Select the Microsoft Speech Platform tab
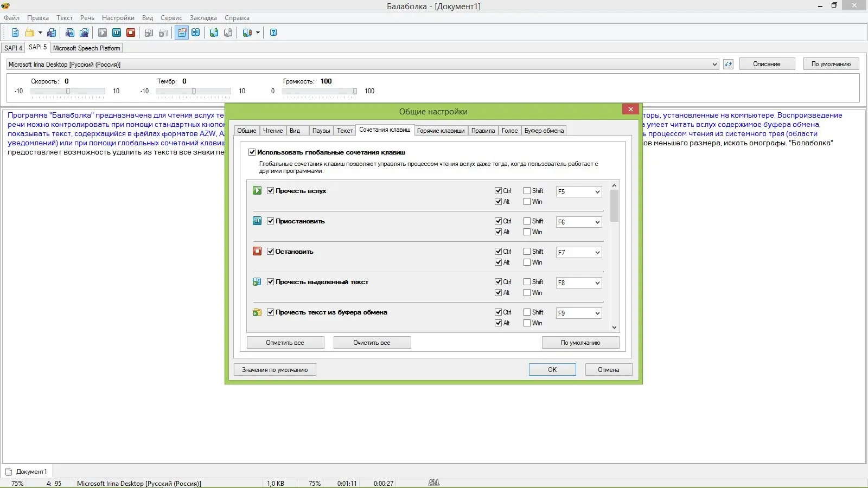Viewport: 868px width, 488px height. point(87,48)
